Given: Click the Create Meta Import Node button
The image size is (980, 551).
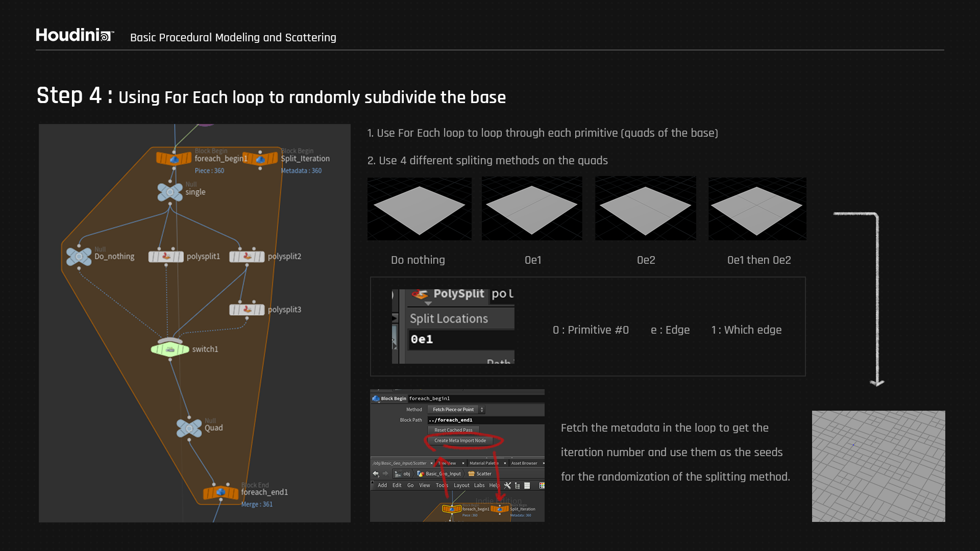Looking at the screenshot, I should 460,441.
